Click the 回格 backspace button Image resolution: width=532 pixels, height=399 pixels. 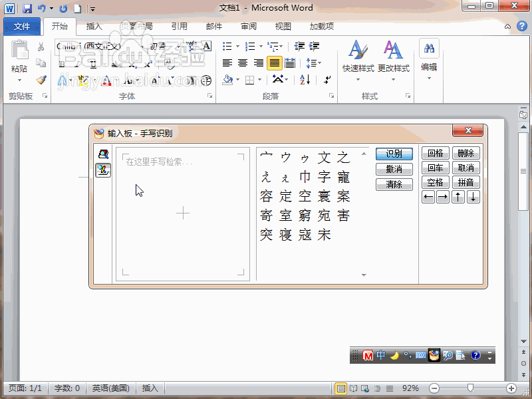pos(436,154)
